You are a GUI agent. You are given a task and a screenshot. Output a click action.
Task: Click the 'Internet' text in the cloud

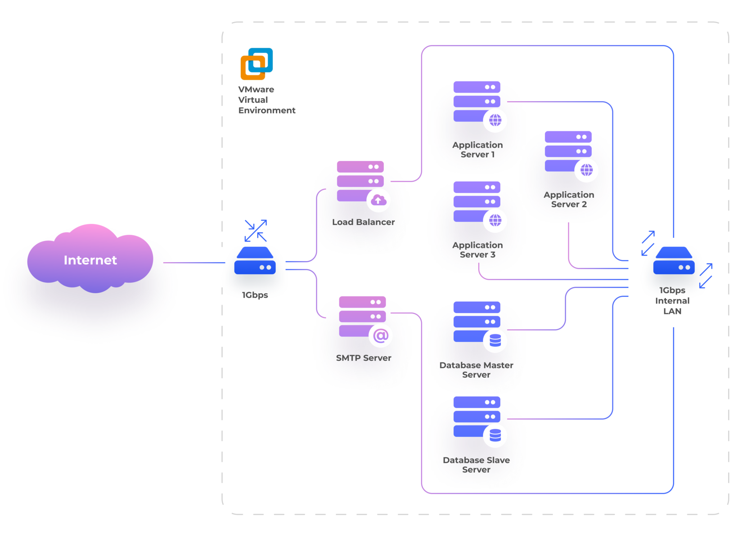coord(90,260)
